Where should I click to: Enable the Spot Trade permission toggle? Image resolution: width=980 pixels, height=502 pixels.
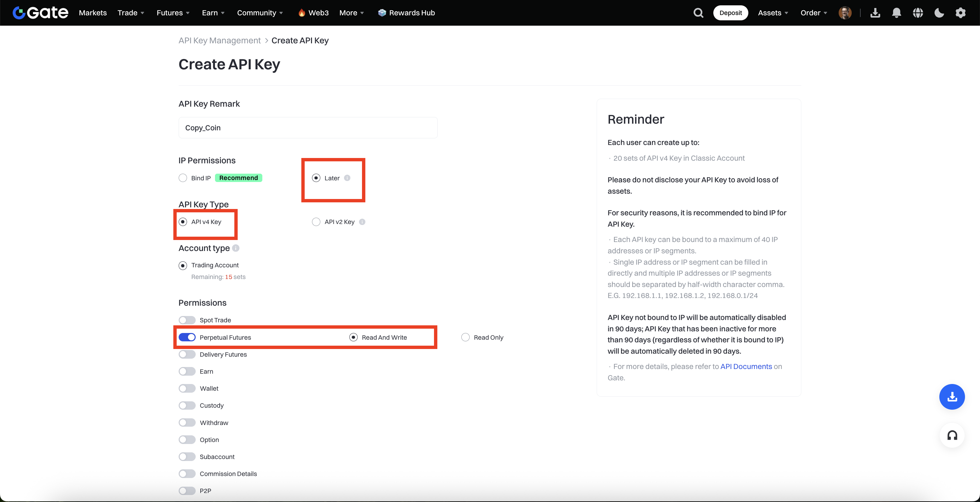tap(187, 320)
